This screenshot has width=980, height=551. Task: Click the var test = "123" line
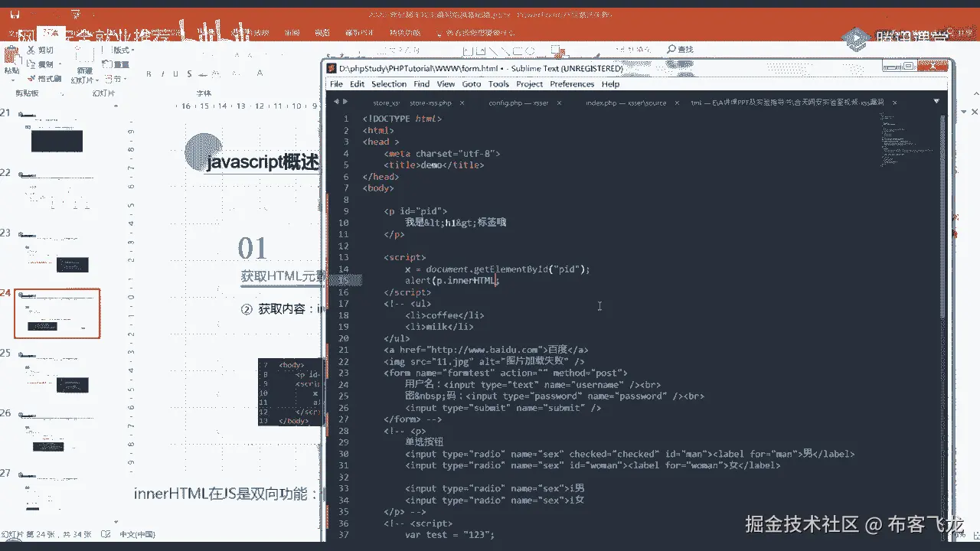450,535
